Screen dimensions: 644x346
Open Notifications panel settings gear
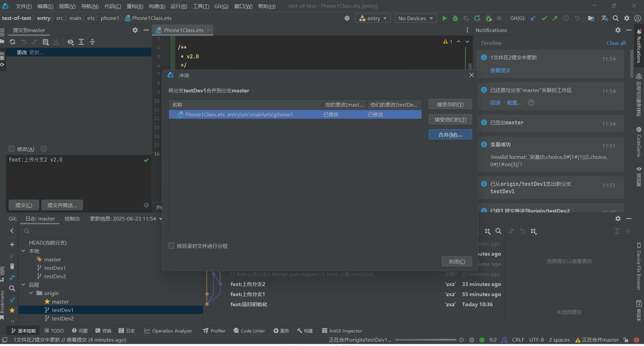click(x=618, y=30)
